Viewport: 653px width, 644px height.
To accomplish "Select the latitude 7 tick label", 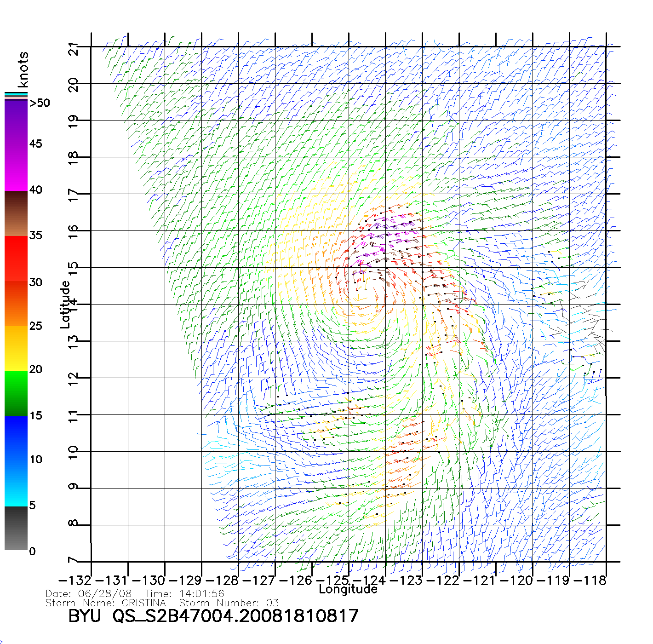I will click(73, 560).
